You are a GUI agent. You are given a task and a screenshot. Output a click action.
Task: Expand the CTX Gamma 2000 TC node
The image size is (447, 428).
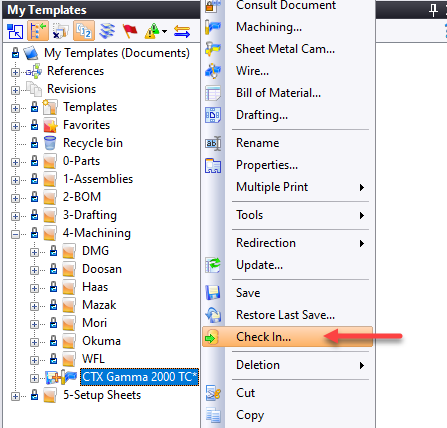point(34,378)
